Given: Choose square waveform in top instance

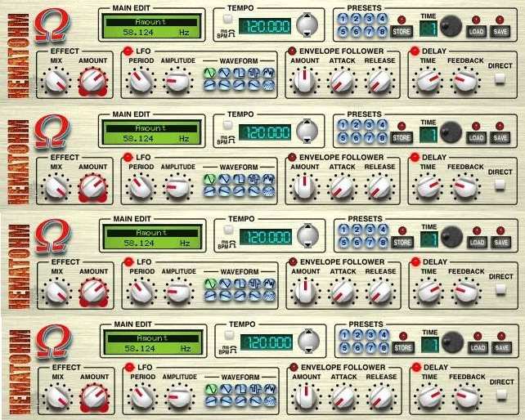Looking at the screenshot, I should [x=239, y=73].
